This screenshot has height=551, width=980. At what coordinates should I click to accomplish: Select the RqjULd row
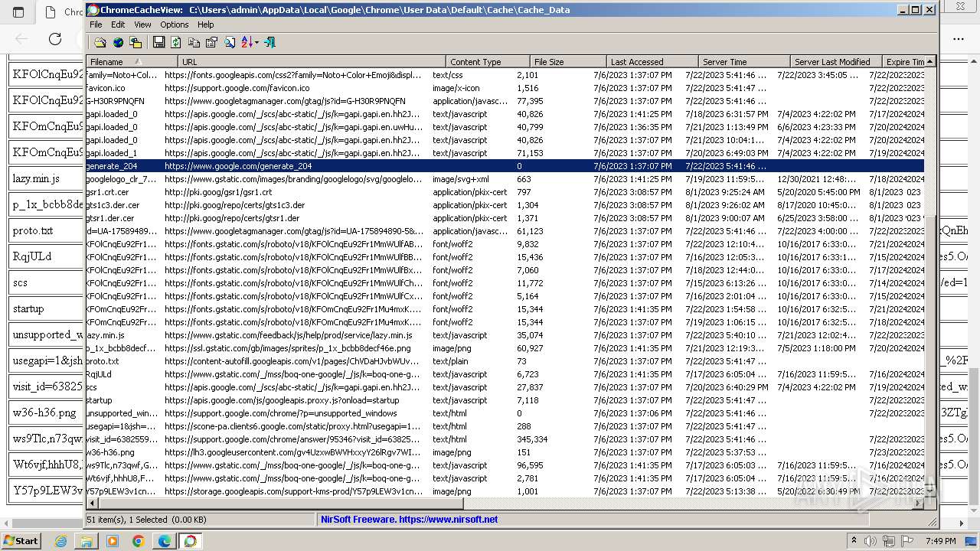tap(505, 374)
